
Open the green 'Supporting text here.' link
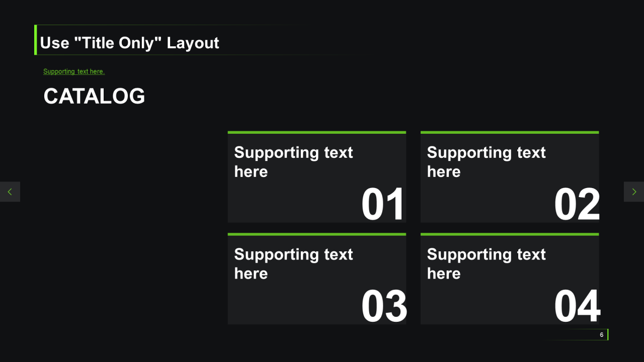pos(74,71)
